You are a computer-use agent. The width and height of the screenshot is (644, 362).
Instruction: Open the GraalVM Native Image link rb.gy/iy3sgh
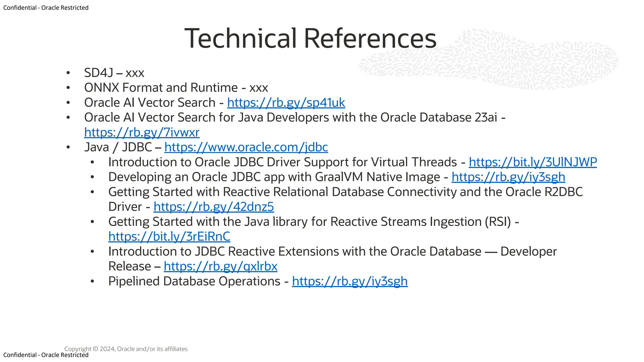pos(508,177)
